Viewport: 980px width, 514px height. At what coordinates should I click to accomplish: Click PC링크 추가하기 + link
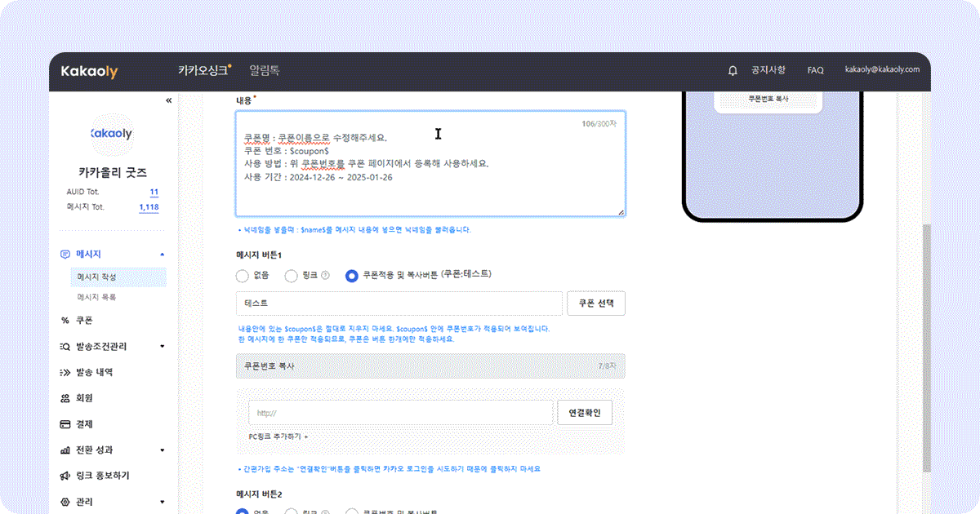(x=278, y=436)
